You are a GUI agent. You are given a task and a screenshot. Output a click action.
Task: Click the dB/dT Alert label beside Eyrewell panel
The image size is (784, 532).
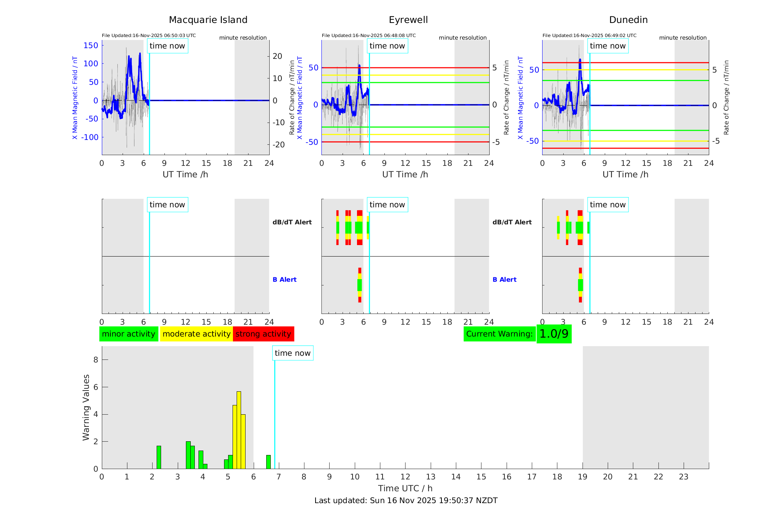[292, 222]
